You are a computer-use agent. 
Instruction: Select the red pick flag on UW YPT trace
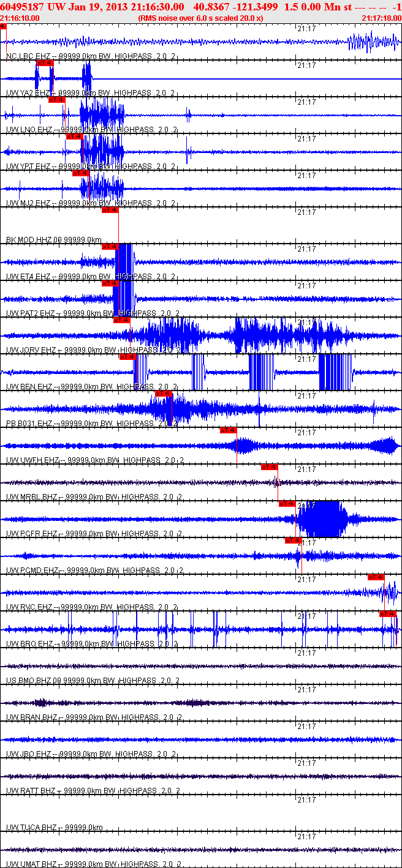(x=74, y=137)
